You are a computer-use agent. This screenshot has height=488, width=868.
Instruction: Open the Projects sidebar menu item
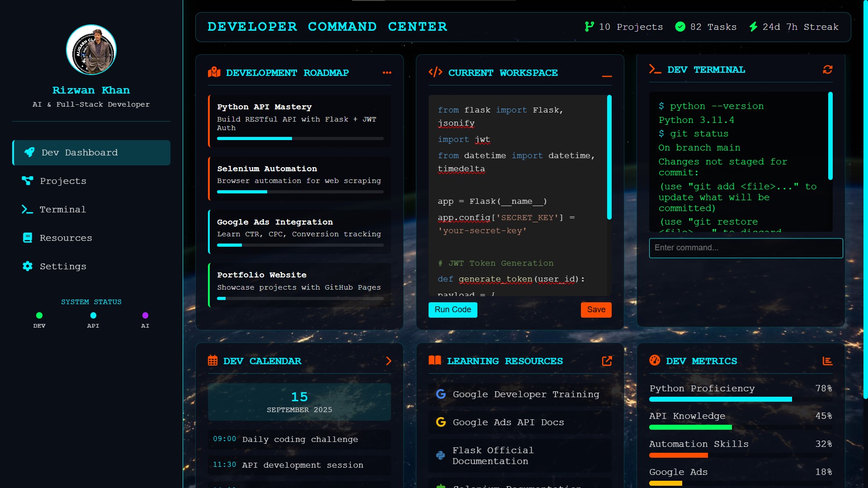(63, 181)
